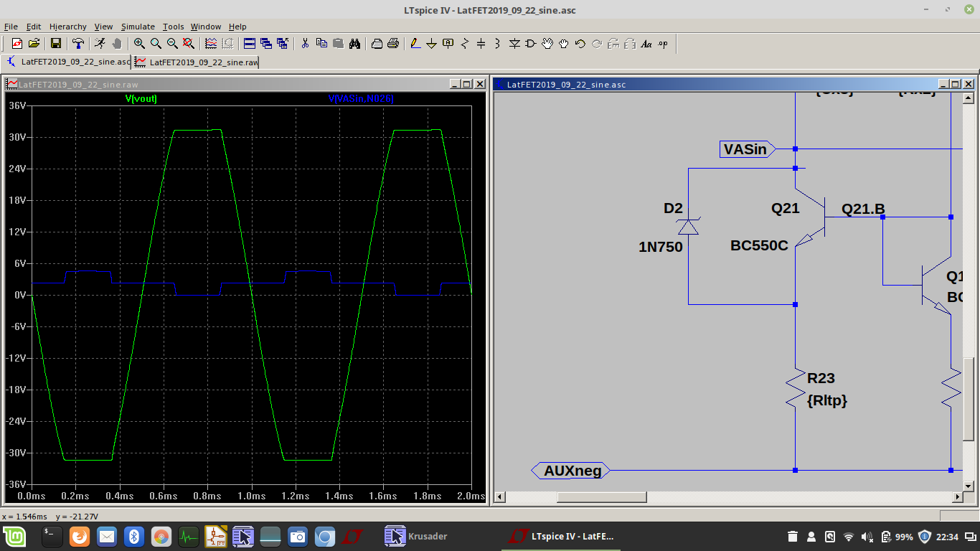
Task: Click the D2 diode label
Action: pos(673,208)
